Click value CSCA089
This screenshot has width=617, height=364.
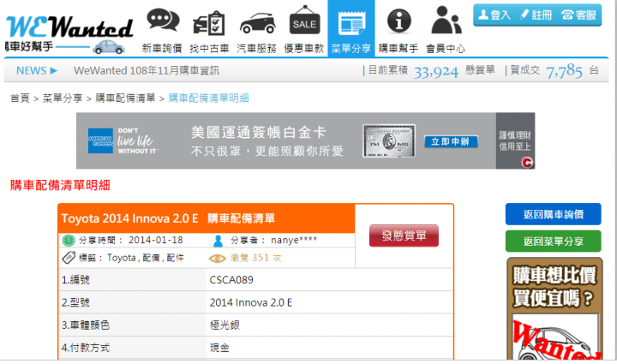(x=231, y=280)
